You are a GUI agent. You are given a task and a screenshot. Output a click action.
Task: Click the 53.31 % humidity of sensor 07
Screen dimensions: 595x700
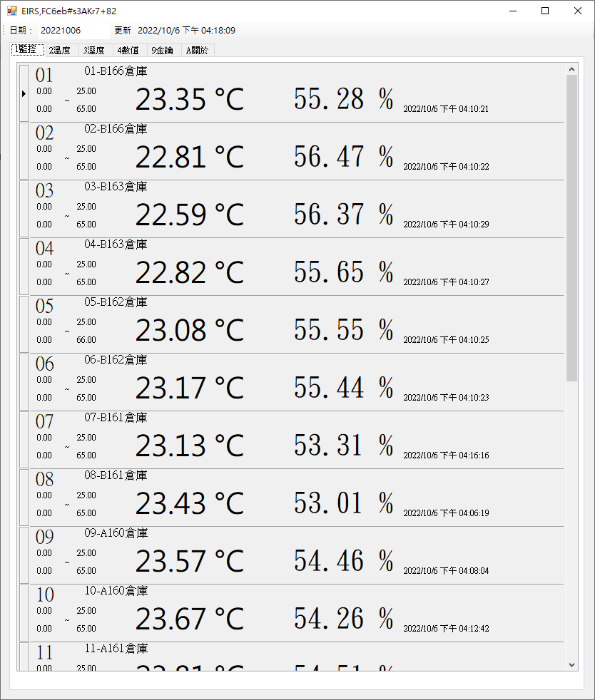pyautogui.click(x=343, y=446)
